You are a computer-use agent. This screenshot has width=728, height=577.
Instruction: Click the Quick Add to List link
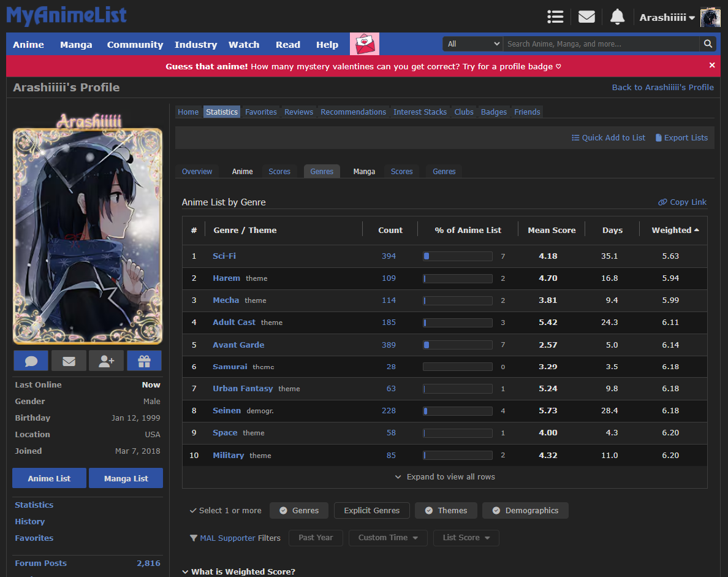(609, 137)
